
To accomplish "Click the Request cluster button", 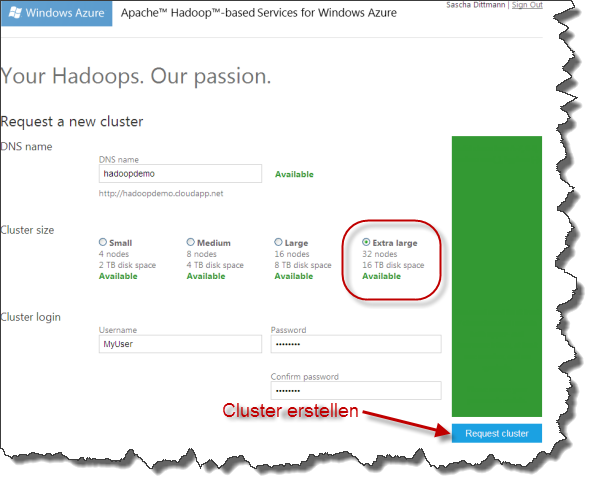I will click(497, 433).
